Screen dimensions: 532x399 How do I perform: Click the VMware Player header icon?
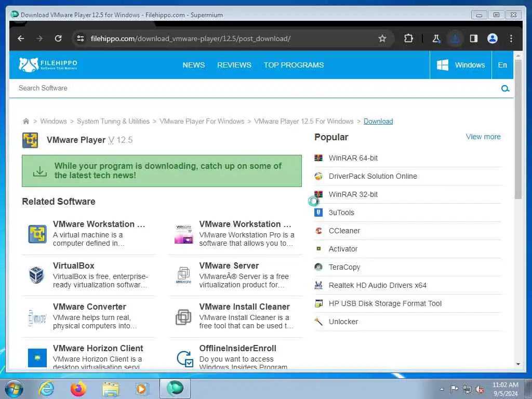[30, 140]
